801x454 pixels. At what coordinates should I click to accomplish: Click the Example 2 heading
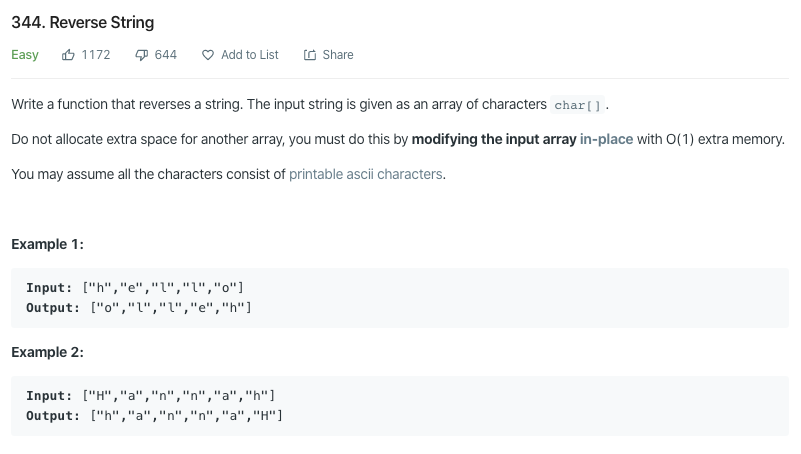pos(47,352)
